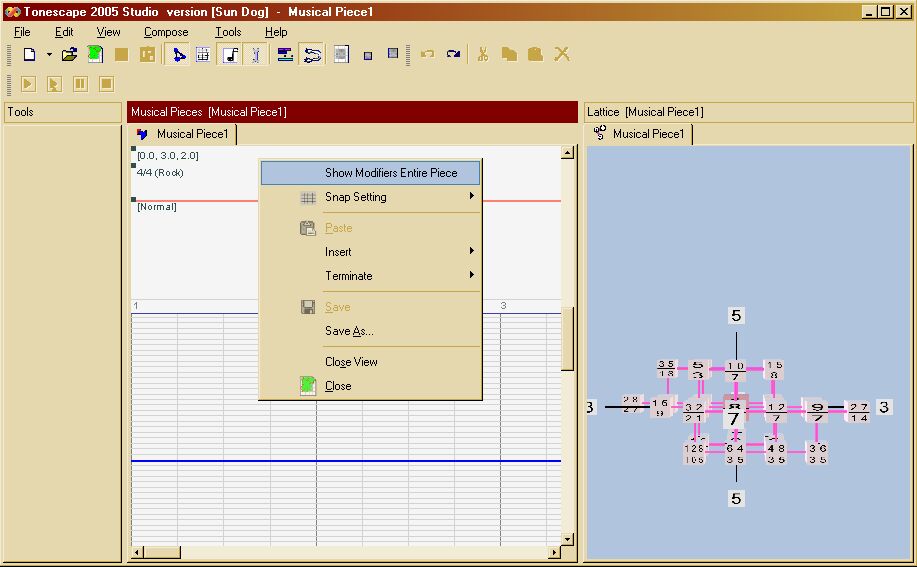Select the 64/35 lattice node
The image size is (917, 567).
tap(735, 454)
